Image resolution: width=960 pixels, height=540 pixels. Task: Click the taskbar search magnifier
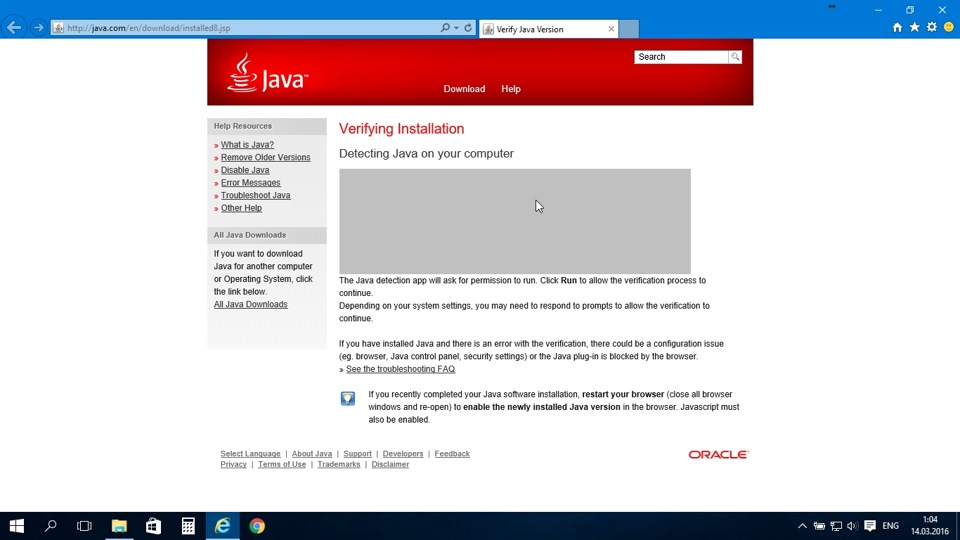51,526
